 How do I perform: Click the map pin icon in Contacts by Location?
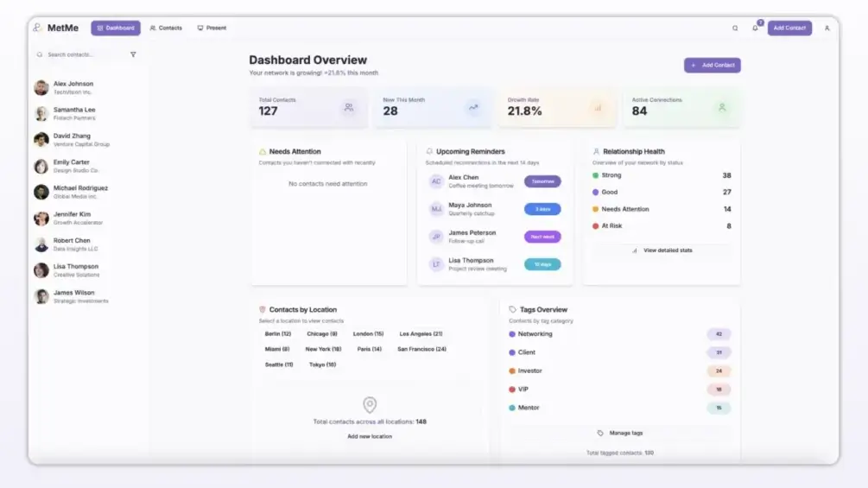370,404
